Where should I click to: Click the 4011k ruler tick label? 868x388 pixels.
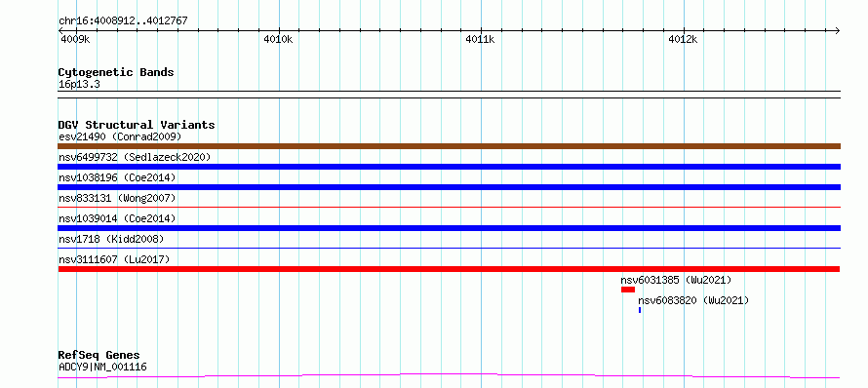[481, 39]
